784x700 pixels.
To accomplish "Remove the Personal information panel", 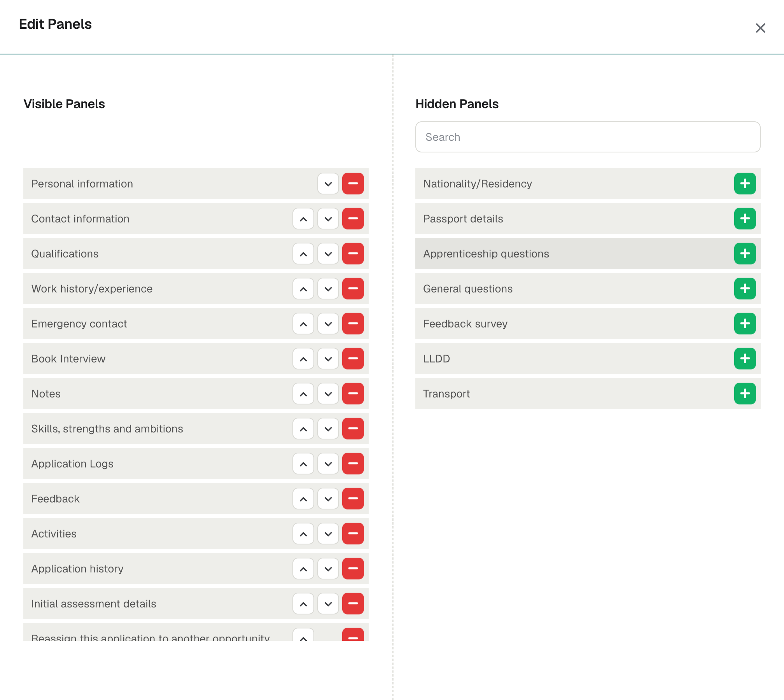I will point(353,184).
